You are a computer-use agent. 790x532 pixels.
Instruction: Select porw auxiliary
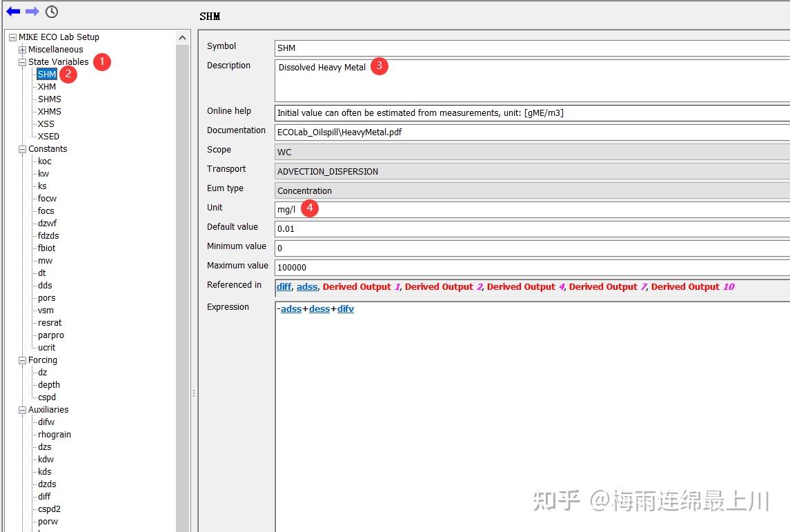pyautogui.click(x=48, y=522)
